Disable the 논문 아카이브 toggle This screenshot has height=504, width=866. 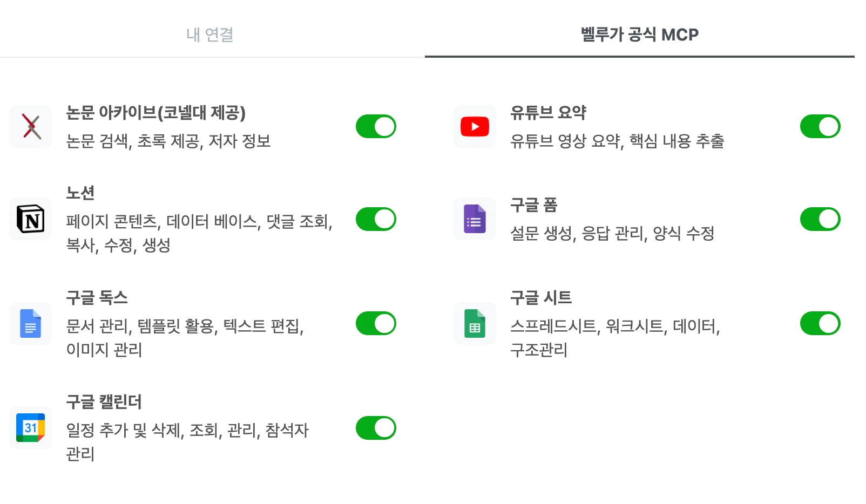376,127
